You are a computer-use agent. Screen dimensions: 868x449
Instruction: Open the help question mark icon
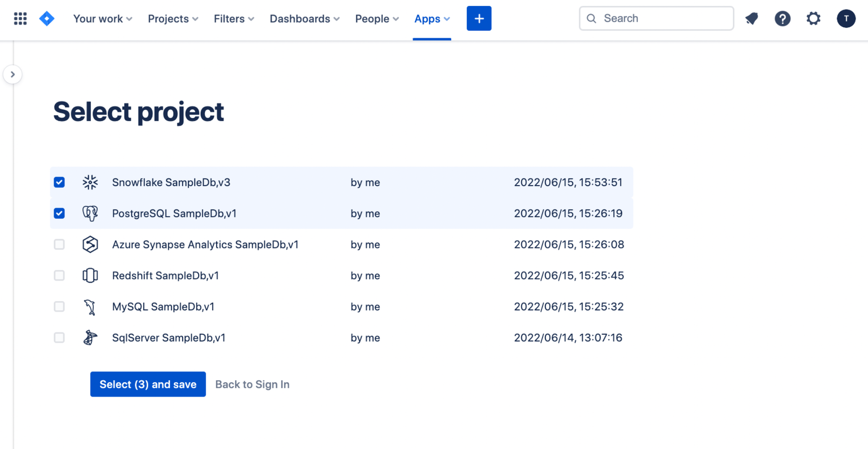point(783,19)
